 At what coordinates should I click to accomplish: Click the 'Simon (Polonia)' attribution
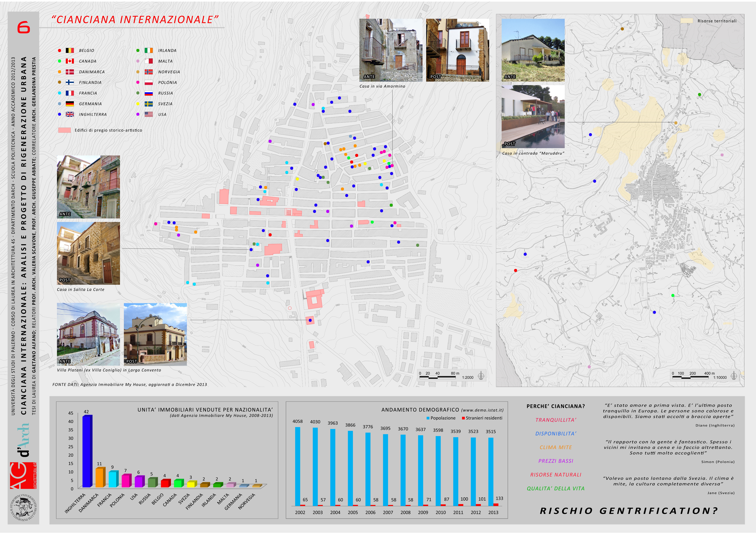(718, 462)
